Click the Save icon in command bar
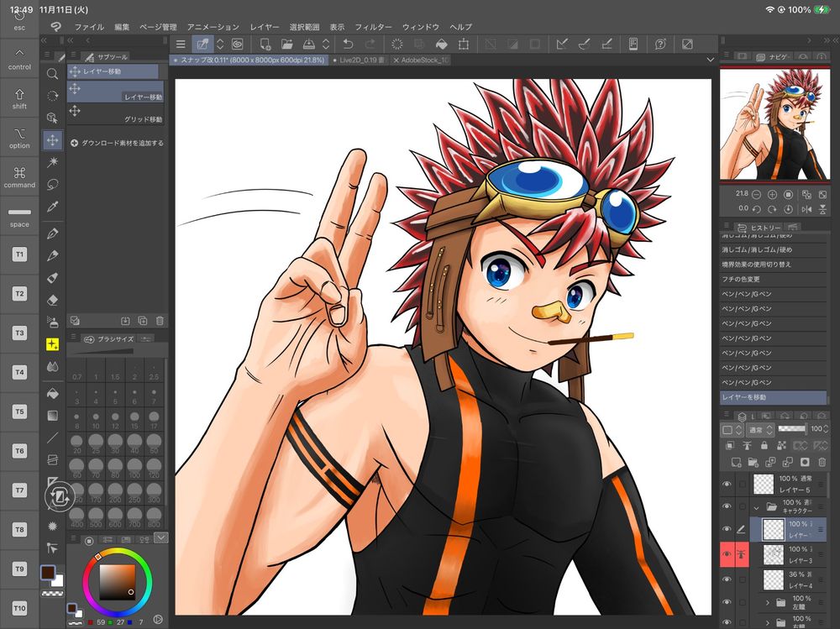The width and height of the screenshot is (840, 629). pos(309,44)
